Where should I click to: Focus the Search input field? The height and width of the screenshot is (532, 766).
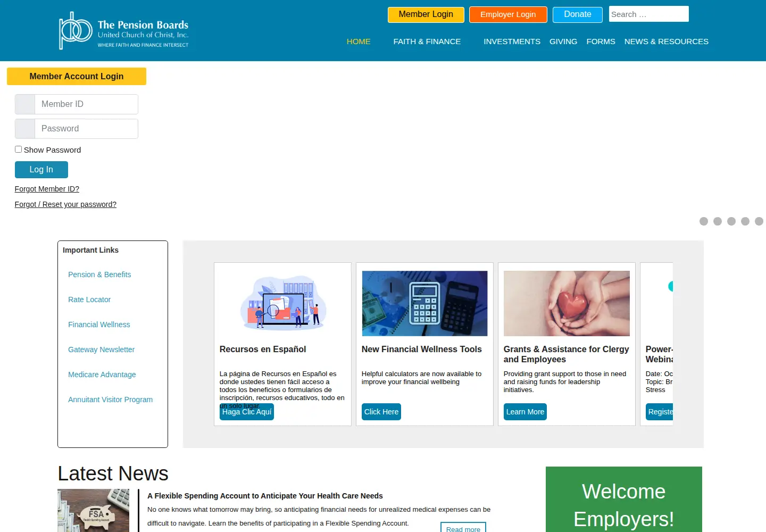648,14
